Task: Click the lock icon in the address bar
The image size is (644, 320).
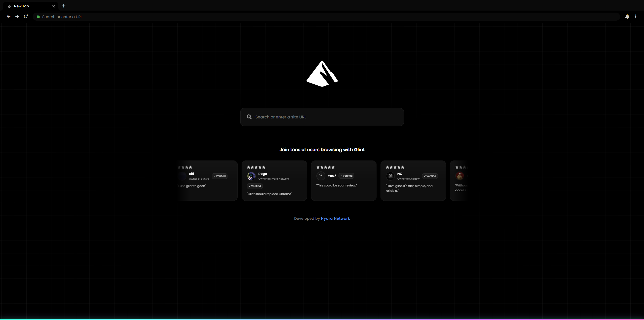Action: point(38,17)
